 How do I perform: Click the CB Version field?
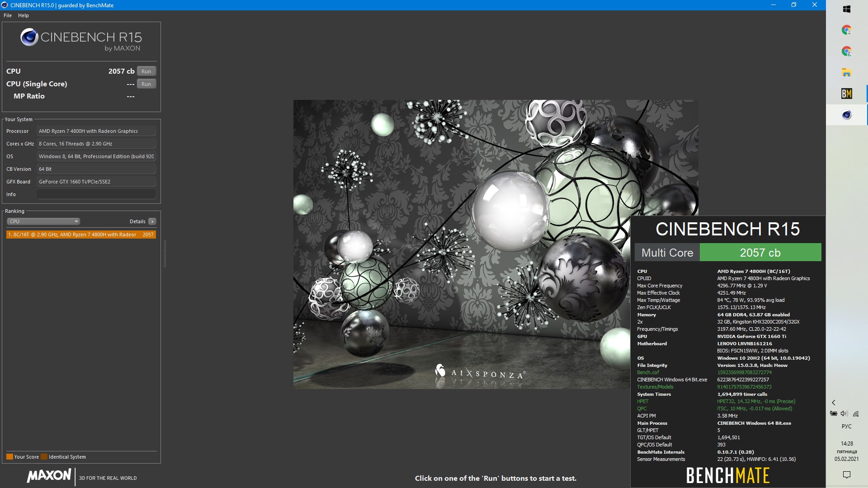coord(96,169)
